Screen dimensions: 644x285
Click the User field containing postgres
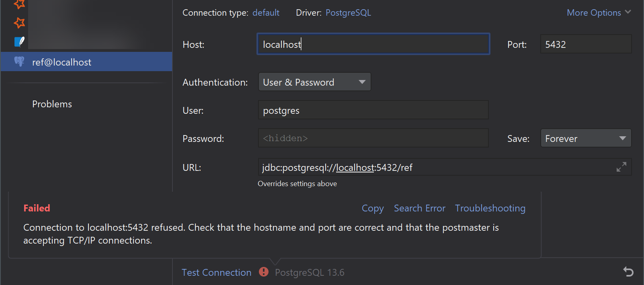pos(373,110)
